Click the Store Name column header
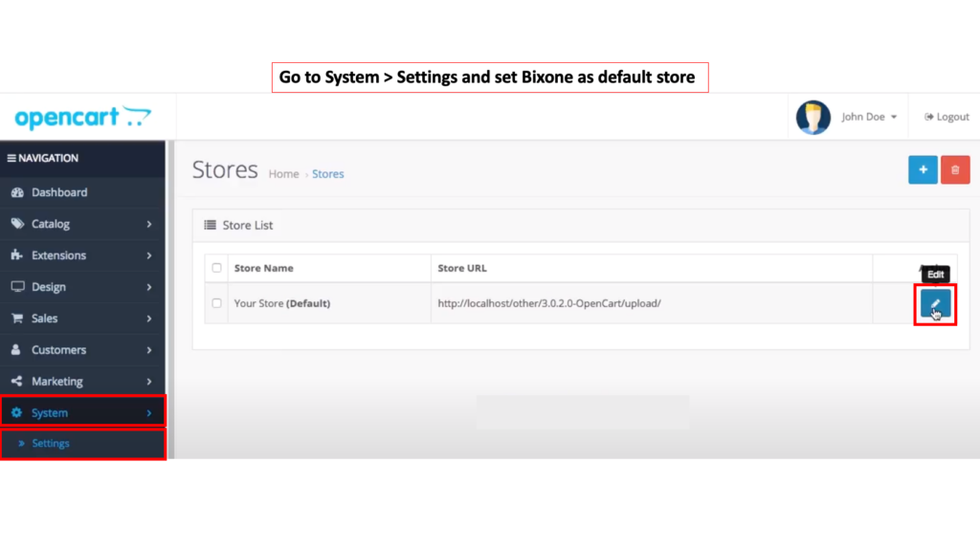 pyautogui.click(x=264, y=268)
